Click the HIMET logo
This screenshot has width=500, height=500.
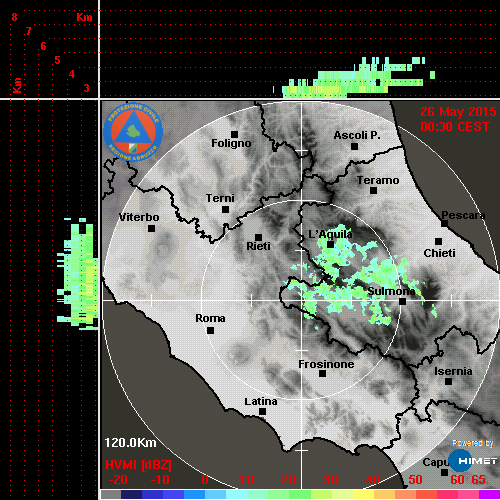pyautogui.click(x=473, y=461)
